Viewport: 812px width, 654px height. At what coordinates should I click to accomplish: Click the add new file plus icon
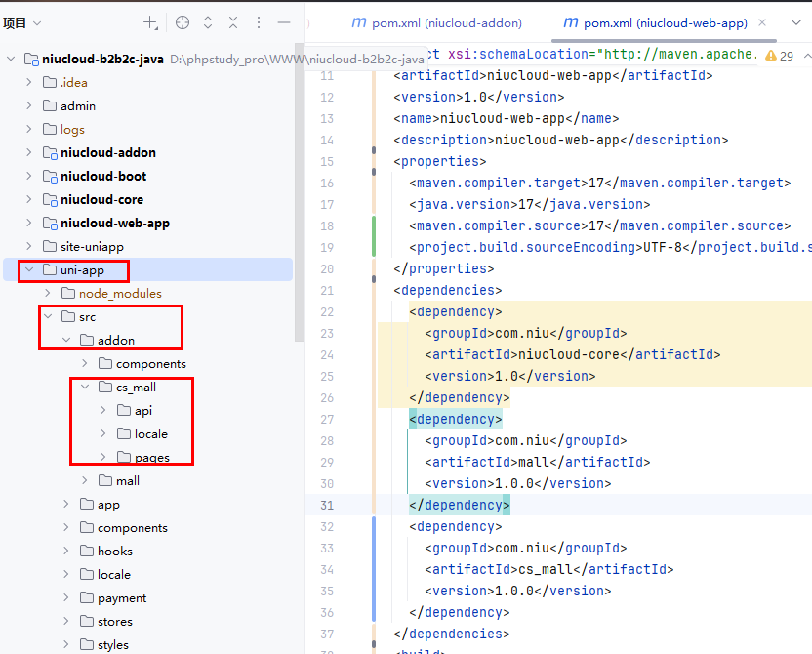(150, 22)
